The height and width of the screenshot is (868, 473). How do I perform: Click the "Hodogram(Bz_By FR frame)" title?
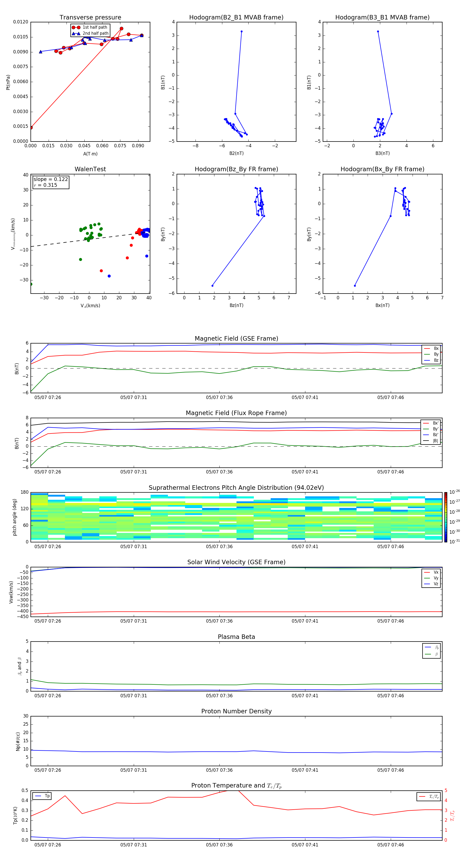236,169
